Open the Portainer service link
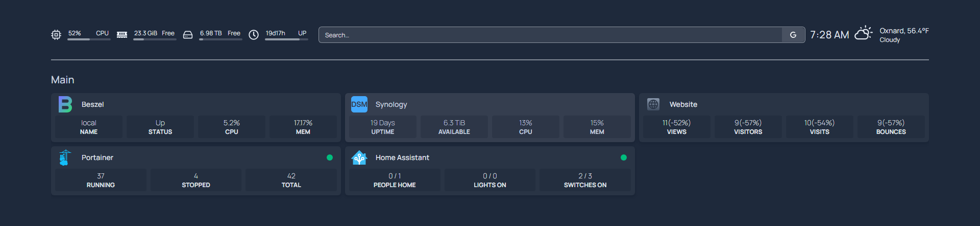Screen dimensions: 980x226 click(x=97, y=157)
